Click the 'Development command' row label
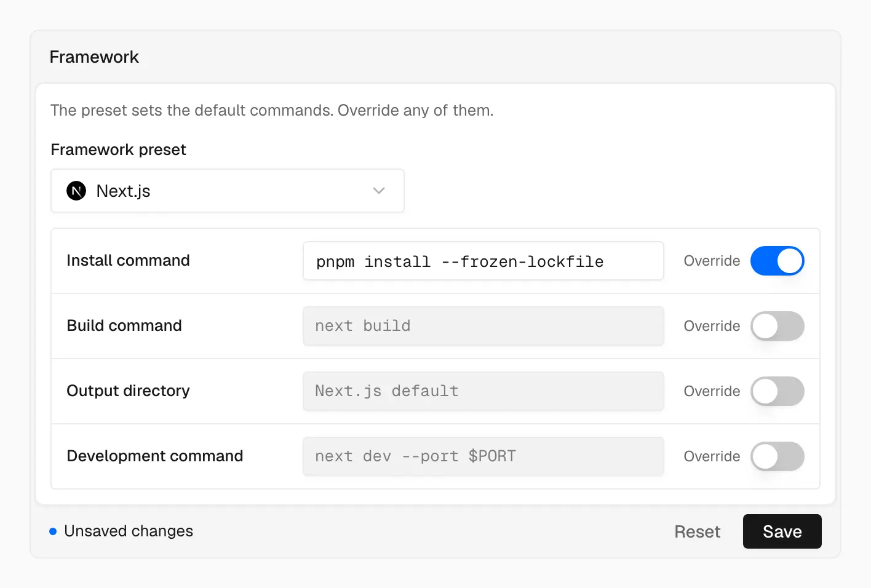This screenshot has width=871, height=588. [155, 456]
